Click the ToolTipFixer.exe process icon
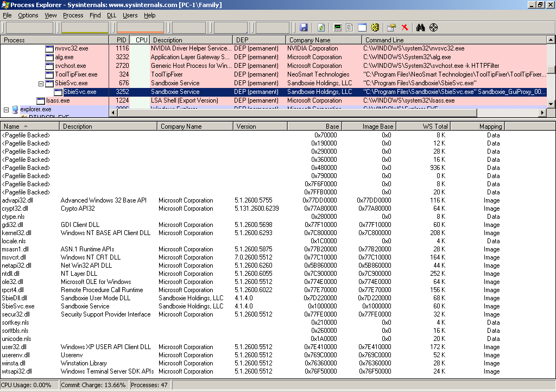The width and height of the screenshot is (556, 392). point(49,74)
